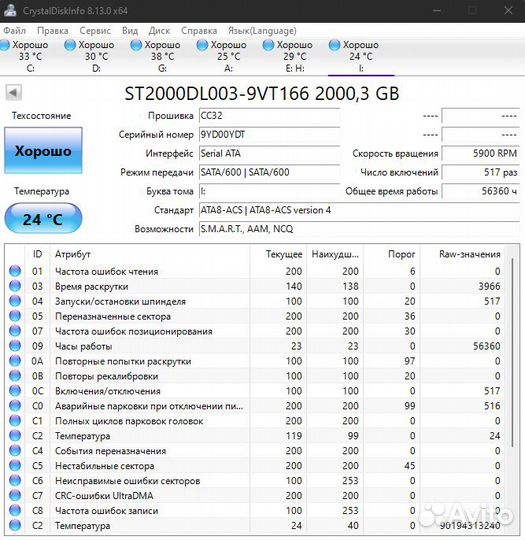
Task: Click raw value 3966 in Время раскрутки
Action: point(489,286)
